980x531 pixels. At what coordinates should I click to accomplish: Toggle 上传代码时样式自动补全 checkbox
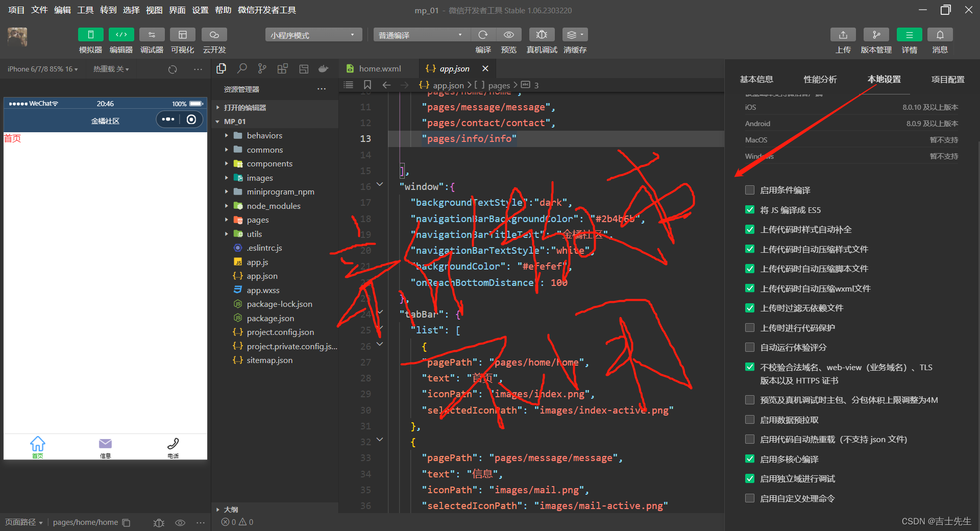(750, 229)
